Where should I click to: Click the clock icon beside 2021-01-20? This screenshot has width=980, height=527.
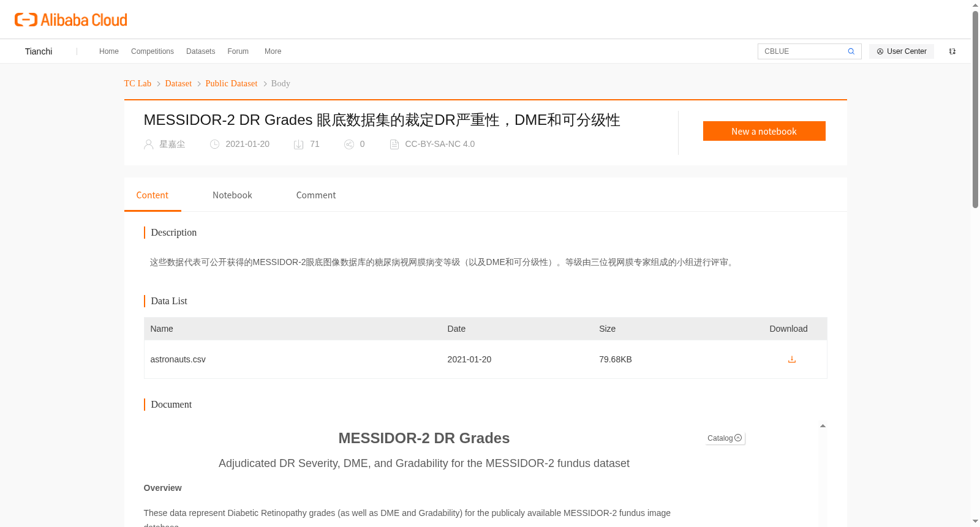click(x=214, y=144)
